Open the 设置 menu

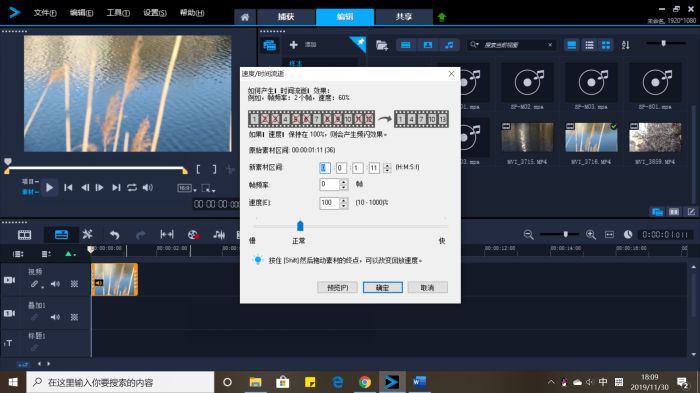[154, 13]
